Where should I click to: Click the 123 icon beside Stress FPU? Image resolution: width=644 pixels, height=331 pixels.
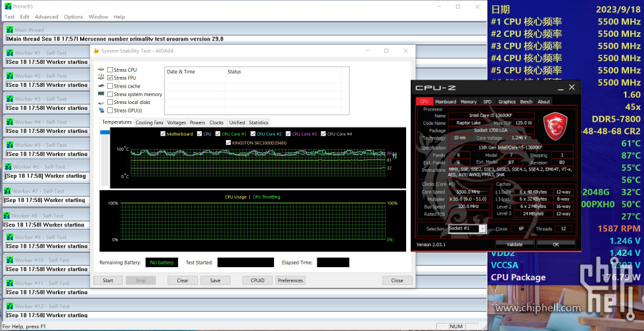coord(101,78)
